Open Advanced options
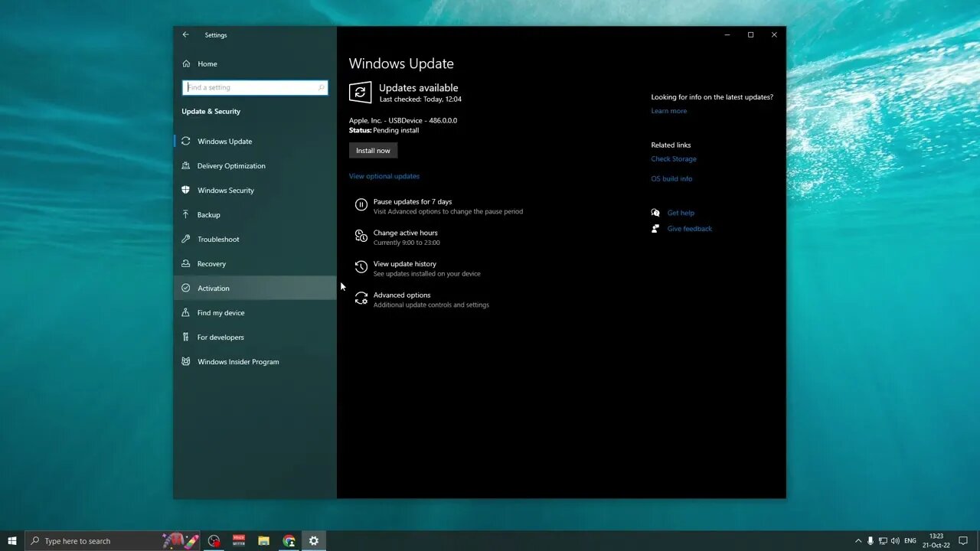Screen dimensions: 980x551 click(x=402, y=295)
